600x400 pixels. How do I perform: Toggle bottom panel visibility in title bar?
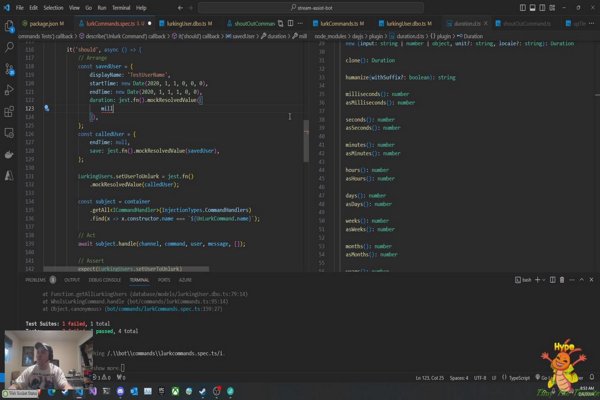coord(532,8)
